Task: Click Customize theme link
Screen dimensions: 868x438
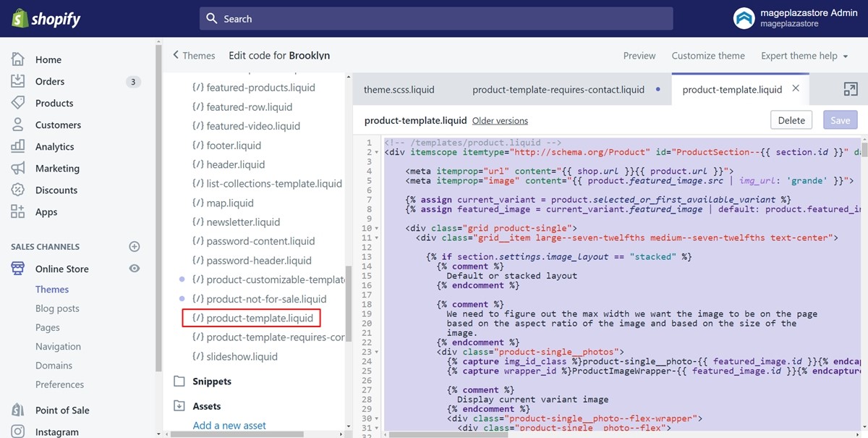Action: point(708,56)
